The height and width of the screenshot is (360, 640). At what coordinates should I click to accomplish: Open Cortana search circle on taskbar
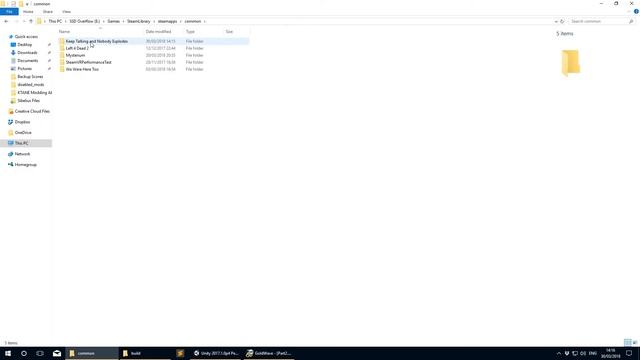[24, 353]
